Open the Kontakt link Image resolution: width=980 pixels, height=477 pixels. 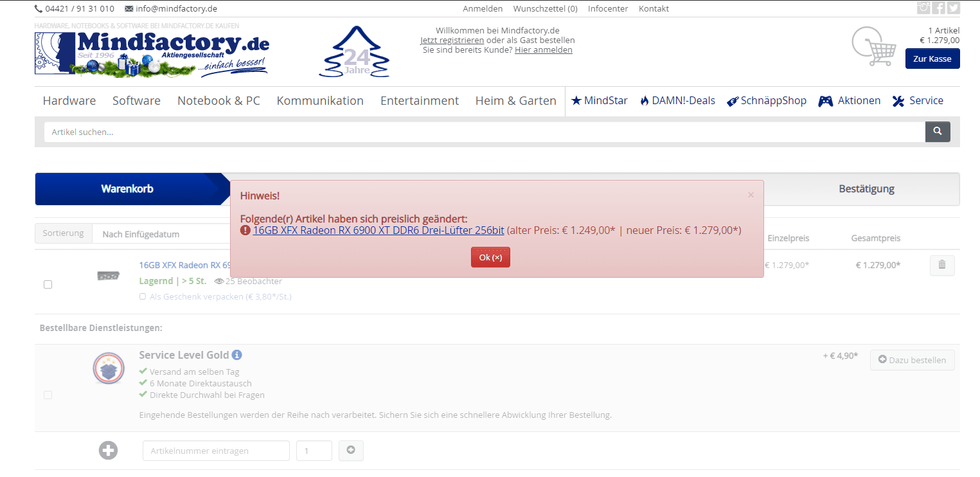654,8
